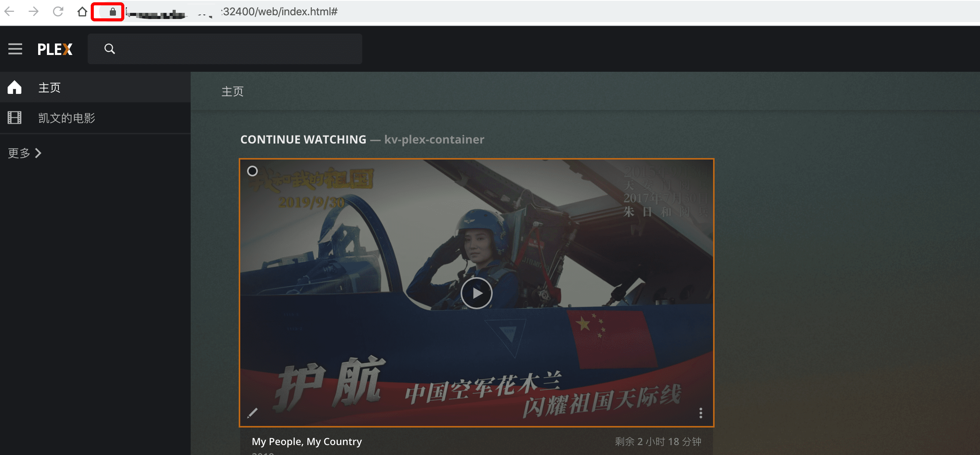
Task: Toggle the Plex hamburger sidebar menu
Action: point(15,49)
